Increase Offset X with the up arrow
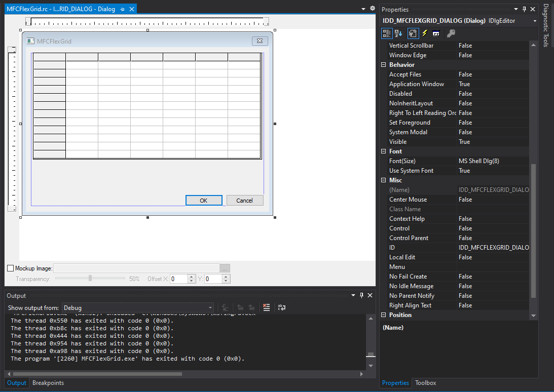This screenshot has width=554, height=392. pos(192,277)
